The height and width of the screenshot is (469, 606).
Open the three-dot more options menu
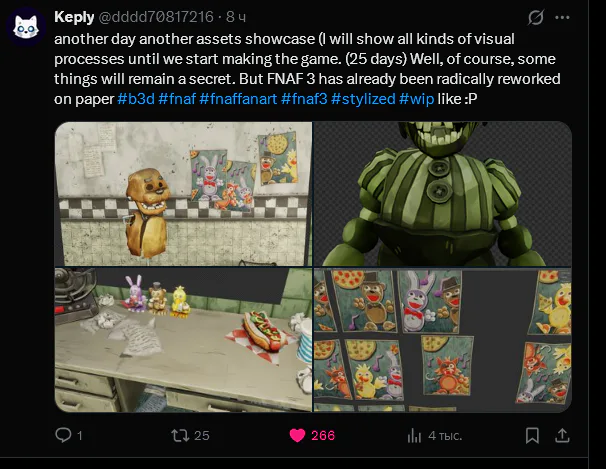(562, 17)
